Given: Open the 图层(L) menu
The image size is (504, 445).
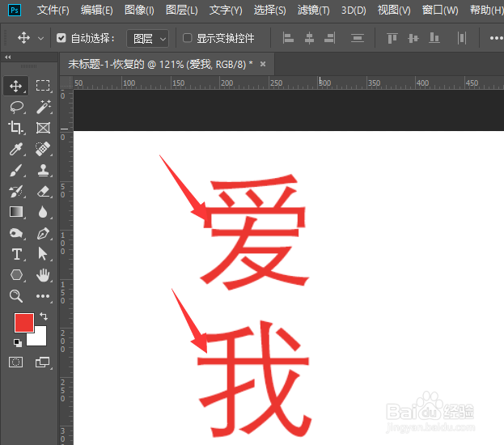Looking at the screenshot, I should (181, 11).
